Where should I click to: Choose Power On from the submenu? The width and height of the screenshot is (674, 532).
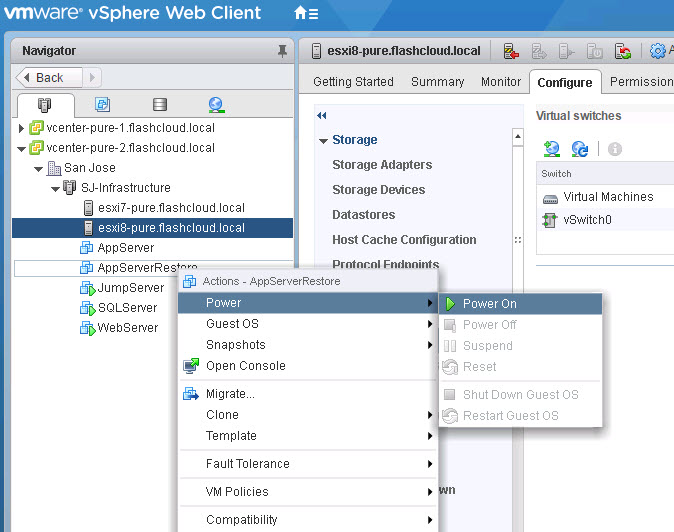(520, 304)
